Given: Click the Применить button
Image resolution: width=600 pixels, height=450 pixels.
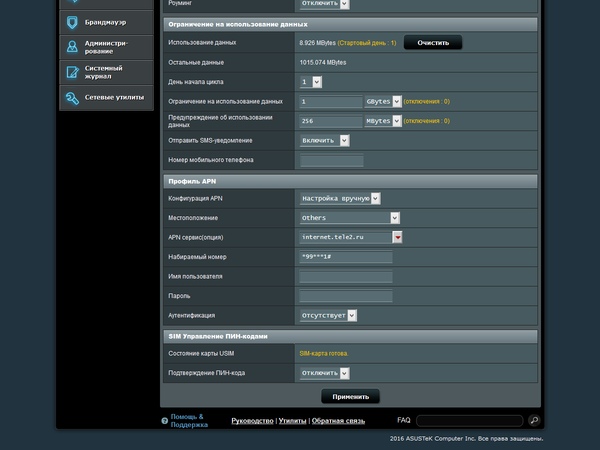Looking at the screenshot, I should pyautogui.click(x=351, y=396).
